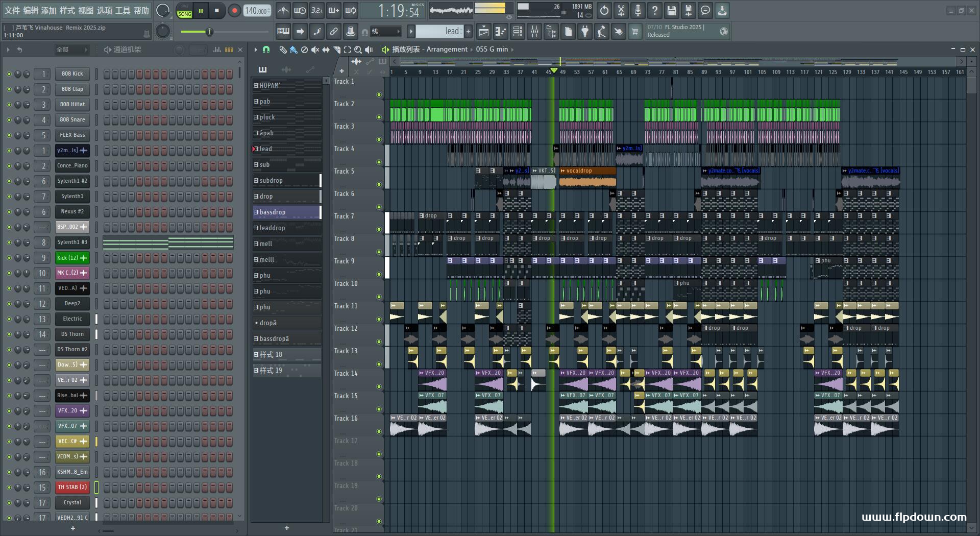This screenshot has height=536, width=980.
Task: Mute Track 16 using its green dot
Action: (379, 431)
